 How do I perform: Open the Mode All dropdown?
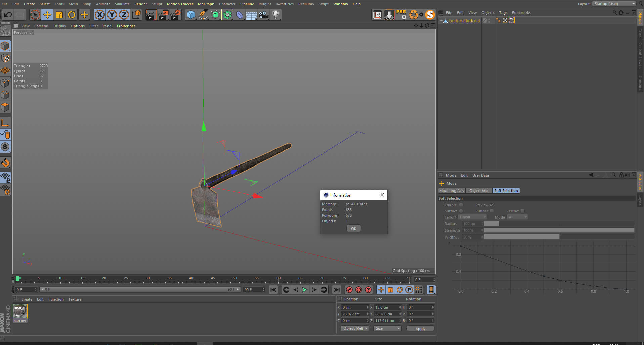point(517,217)
